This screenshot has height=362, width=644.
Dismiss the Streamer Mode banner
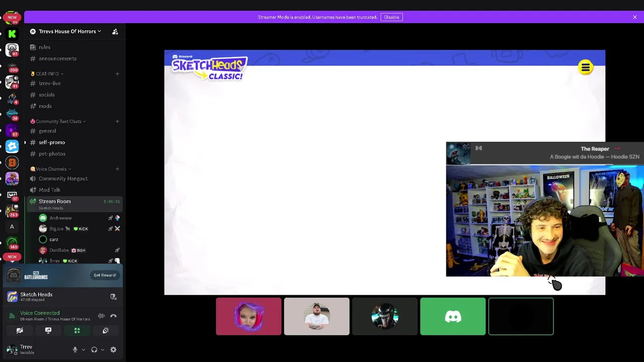point(635,17)
